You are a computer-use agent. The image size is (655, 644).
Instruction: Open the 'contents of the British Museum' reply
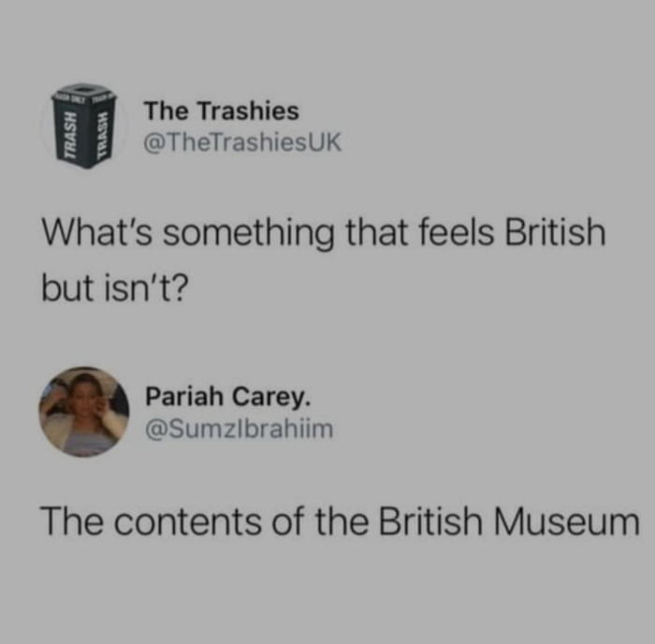pyautogui.click(x=341, y=521)
